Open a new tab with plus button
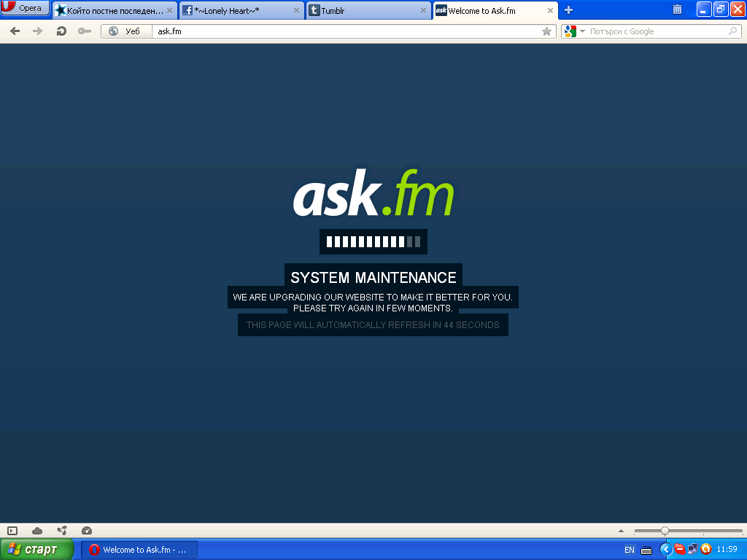Image resolution: width=747 pixels, height=560 pixels. pyautogui.click(x=568, y=10)
